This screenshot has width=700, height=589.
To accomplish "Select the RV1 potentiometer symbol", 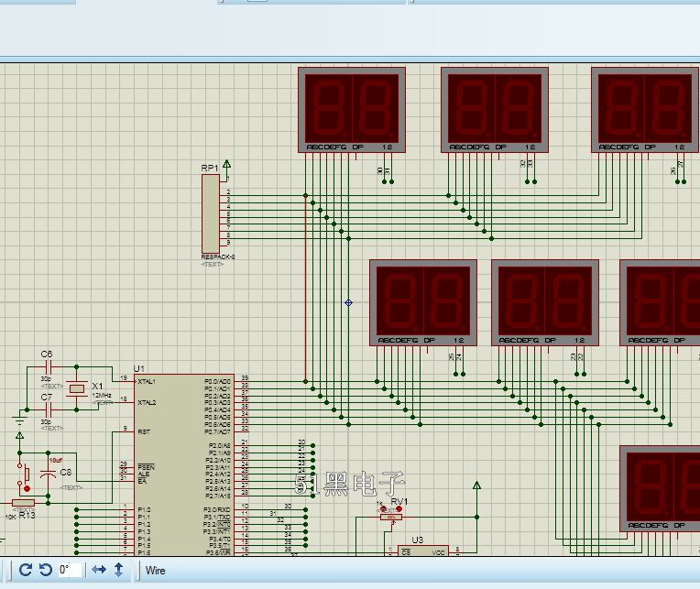I will tap(391, 518).
